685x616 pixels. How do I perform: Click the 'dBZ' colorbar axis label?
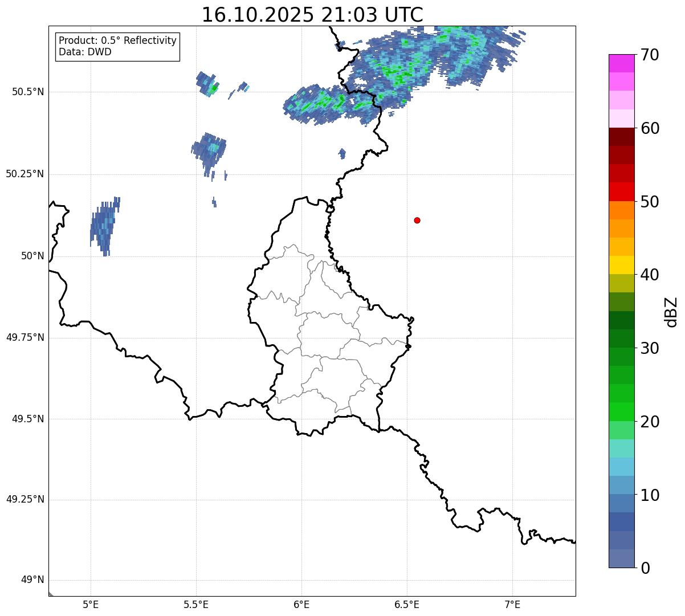tap(671, 312)
